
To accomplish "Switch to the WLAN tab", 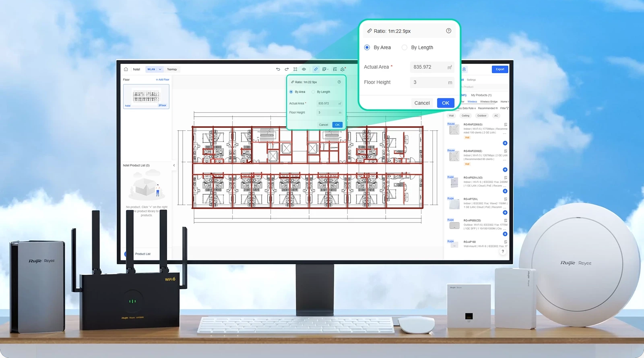I will 151,69.
